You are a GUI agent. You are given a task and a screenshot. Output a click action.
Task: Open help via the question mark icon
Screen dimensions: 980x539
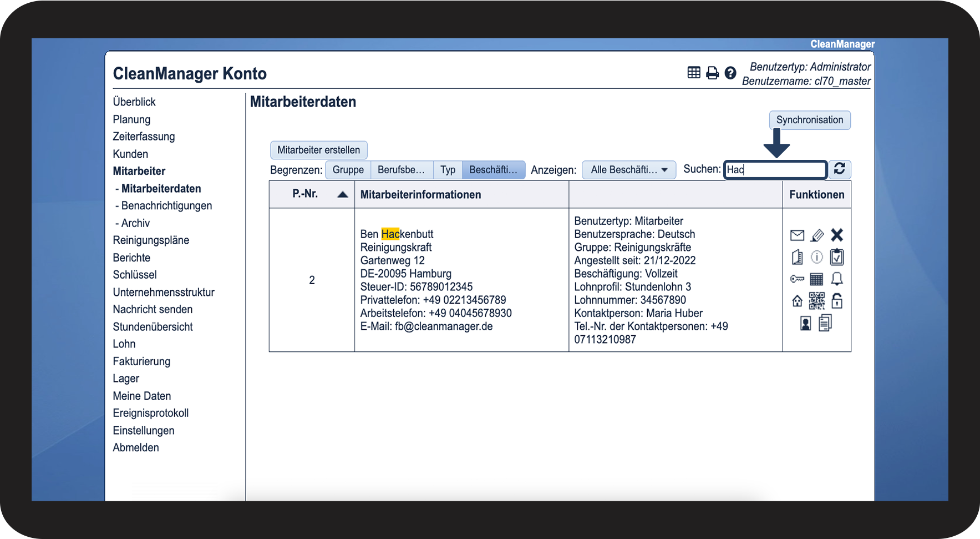(x=730, y=73)
